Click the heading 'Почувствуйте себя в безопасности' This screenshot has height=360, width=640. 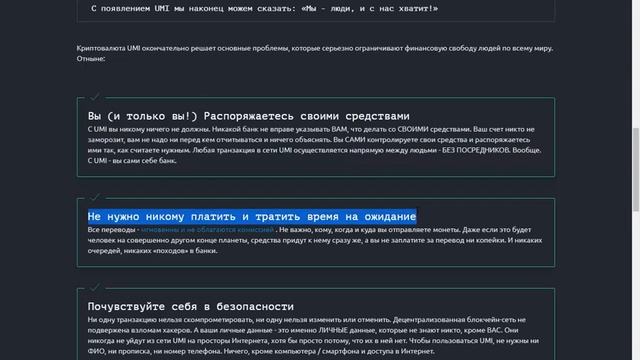[x=191, y=307]
